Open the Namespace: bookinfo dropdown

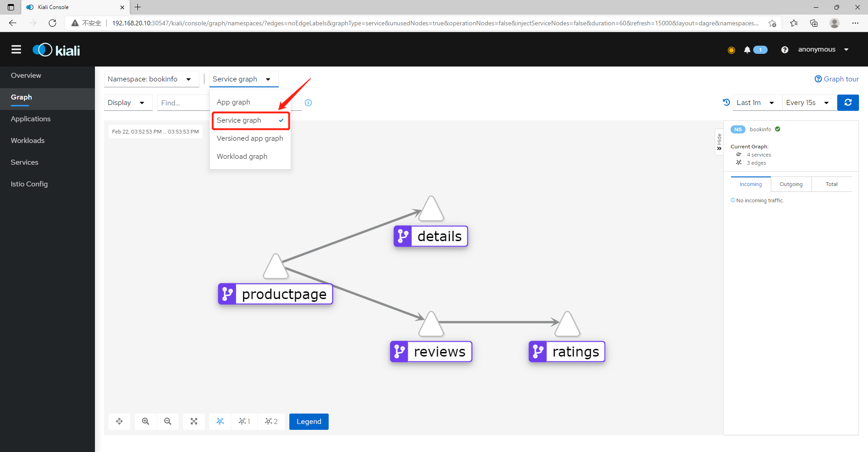pyautogui.click(x=151, y=79)
